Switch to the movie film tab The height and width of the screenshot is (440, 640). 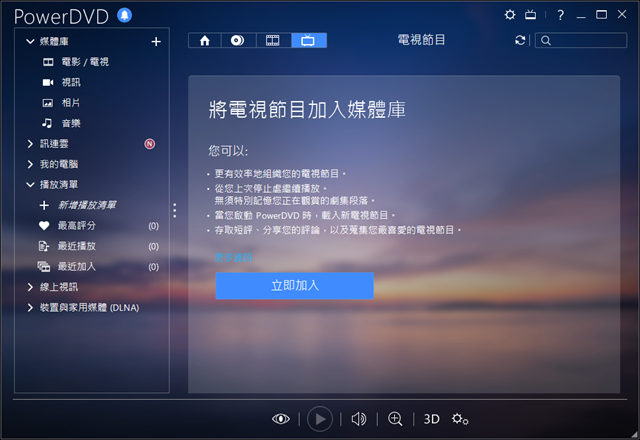click(x=273, y=40)
